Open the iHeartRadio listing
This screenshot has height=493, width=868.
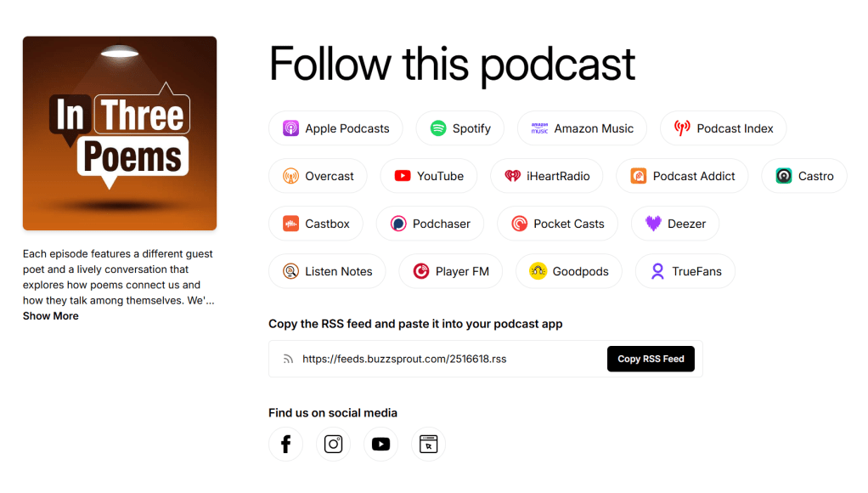coord(547,176)
